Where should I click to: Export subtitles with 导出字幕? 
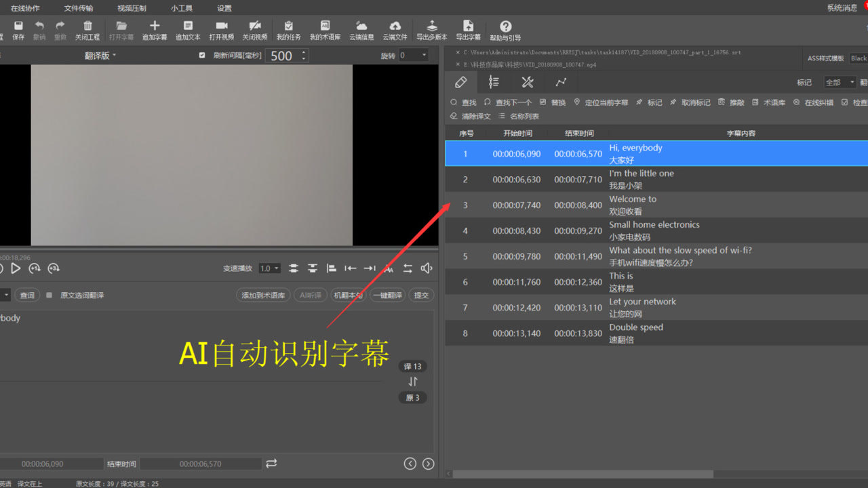[468, 30]
